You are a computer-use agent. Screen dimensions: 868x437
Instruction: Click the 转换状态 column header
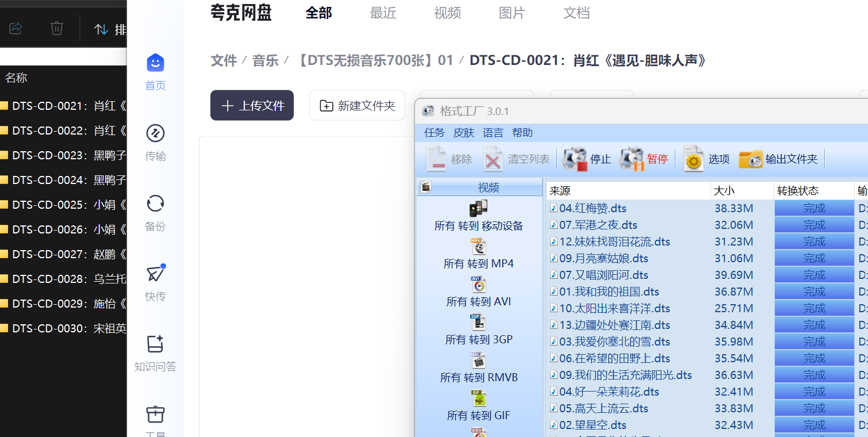click(814, 191)
